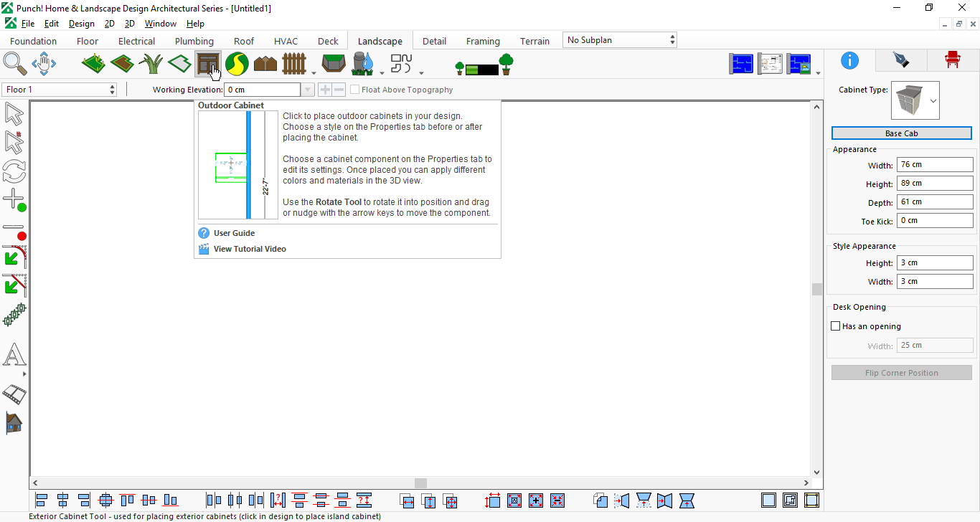This screenshot has height=522, width=980.
Task: Select the Text tool letter A
Action: (x=14, y=355)
